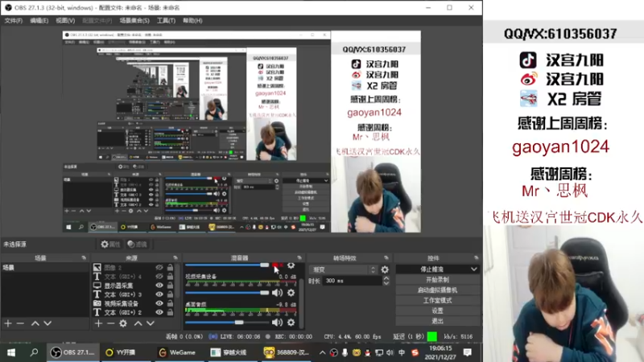Image resolution: width=644 pixels, height=362 pixels.
Task: Increase transition duration stepper arrow
Action: tap(386, 278)
